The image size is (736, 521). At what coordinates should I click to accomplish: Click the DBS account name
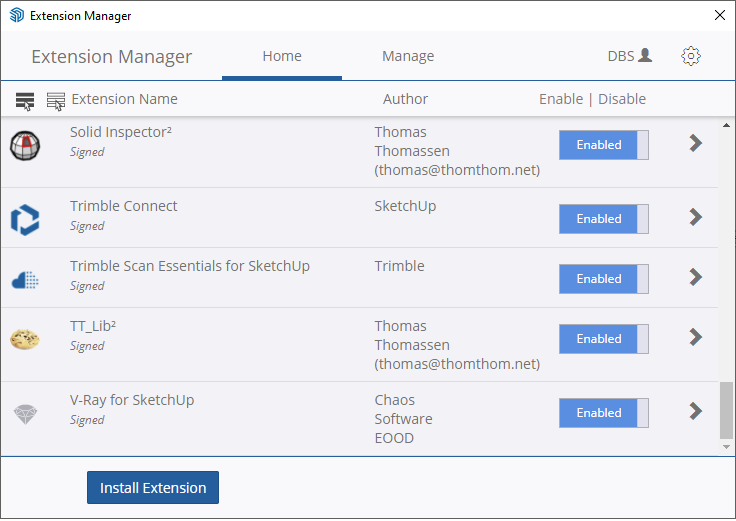click(621, 56)
